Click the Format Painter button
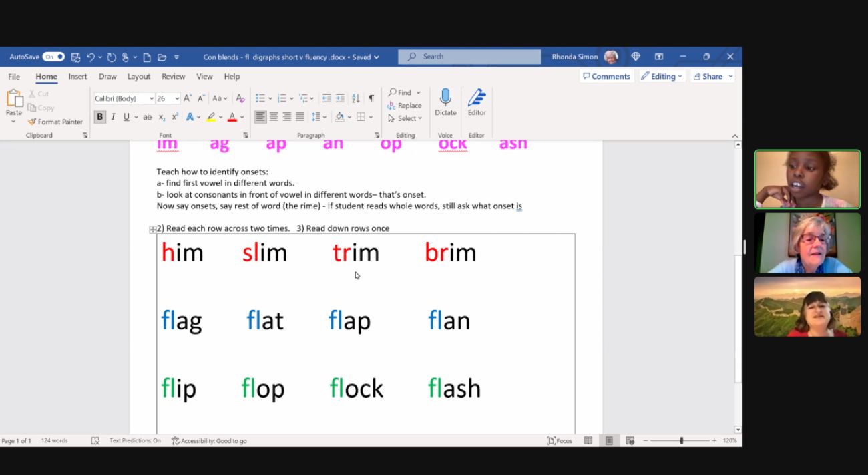The height and width of the screenshot is (475, 868). (55, 122)
